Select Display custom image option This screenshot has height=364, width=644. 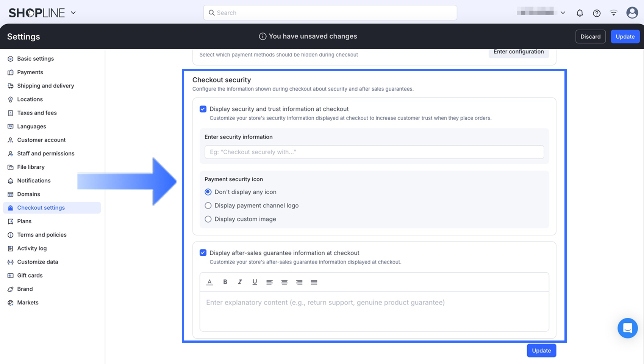pos(208,219)
